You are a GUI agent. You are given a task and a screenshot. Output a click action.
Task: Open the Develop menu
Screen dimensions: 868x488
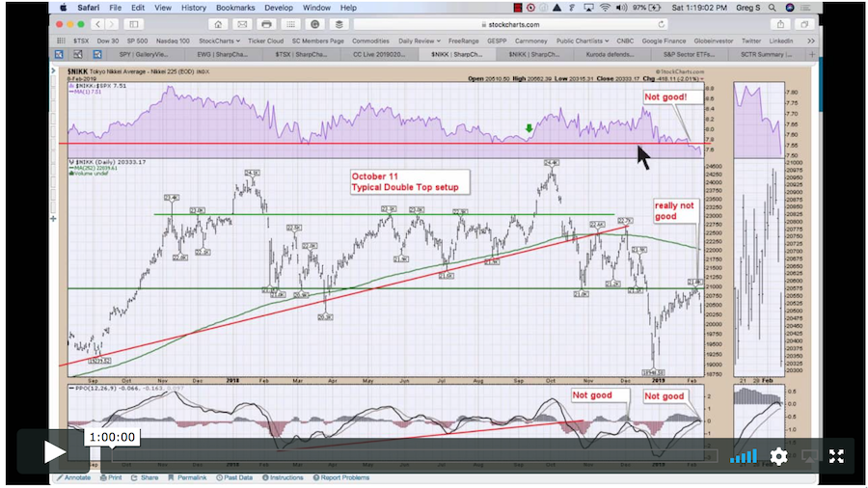tap(279, 8)
